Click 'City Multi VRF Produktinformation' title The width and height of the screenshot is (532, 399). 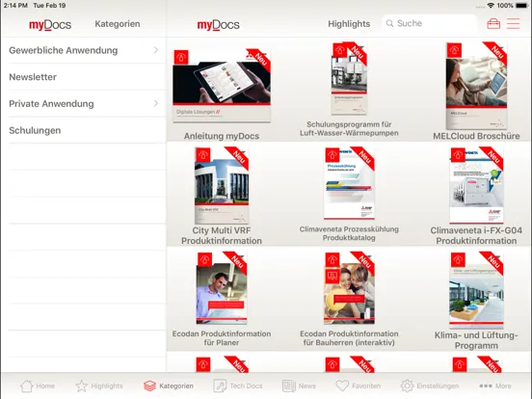pyautogui.click(x=222, y=235)
